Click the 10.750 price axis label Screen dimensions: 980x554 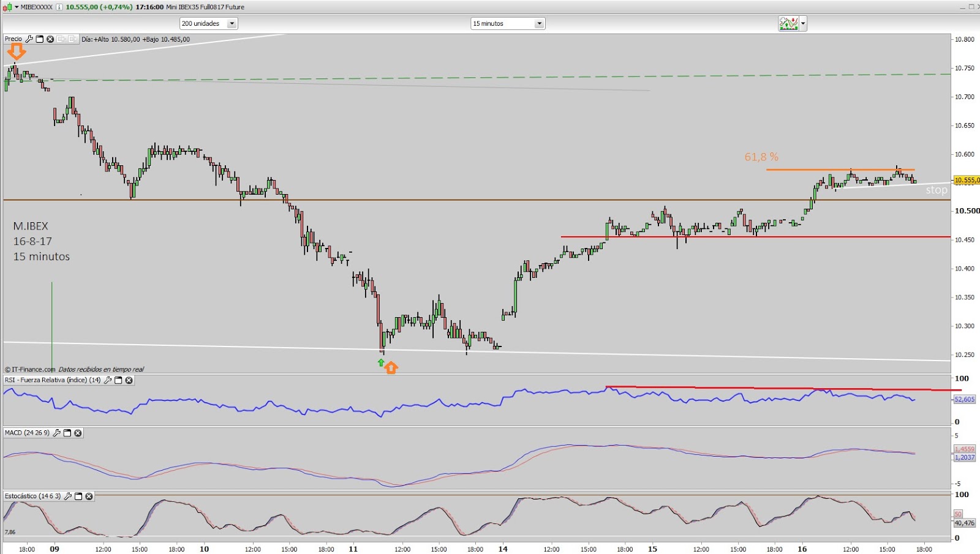965,68
